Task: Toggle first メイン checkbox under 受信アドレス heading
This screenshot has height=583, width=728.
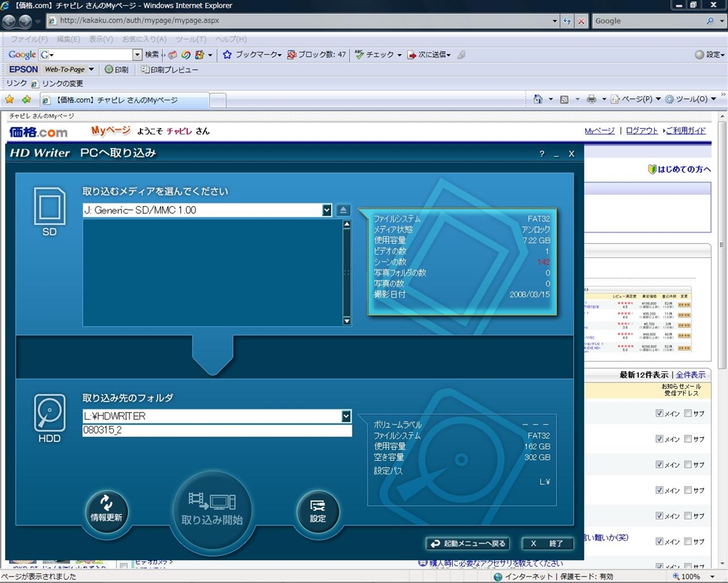Action: [x=659, y=413]
